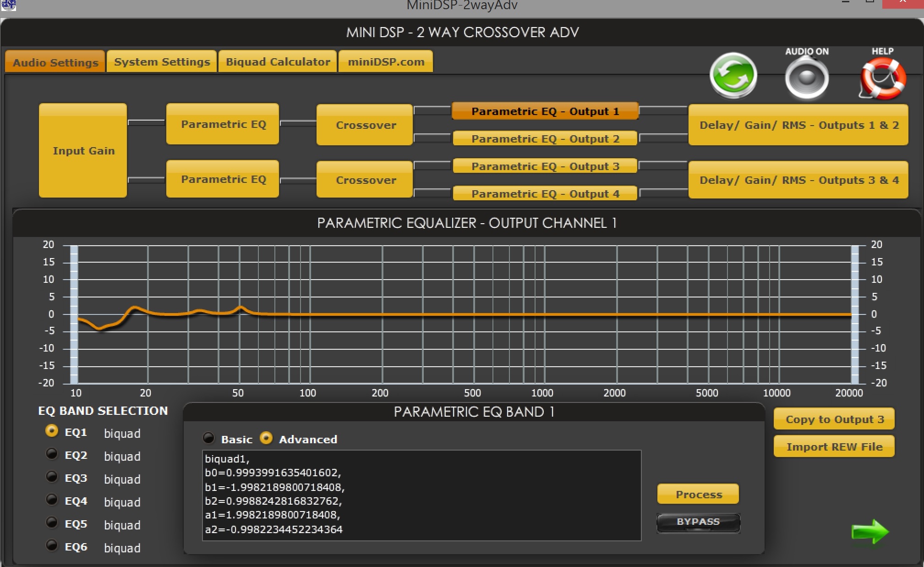The image size is (924, 567).
Task: Select Parametric EQ - Output 2 block
Action: (545, 138)
